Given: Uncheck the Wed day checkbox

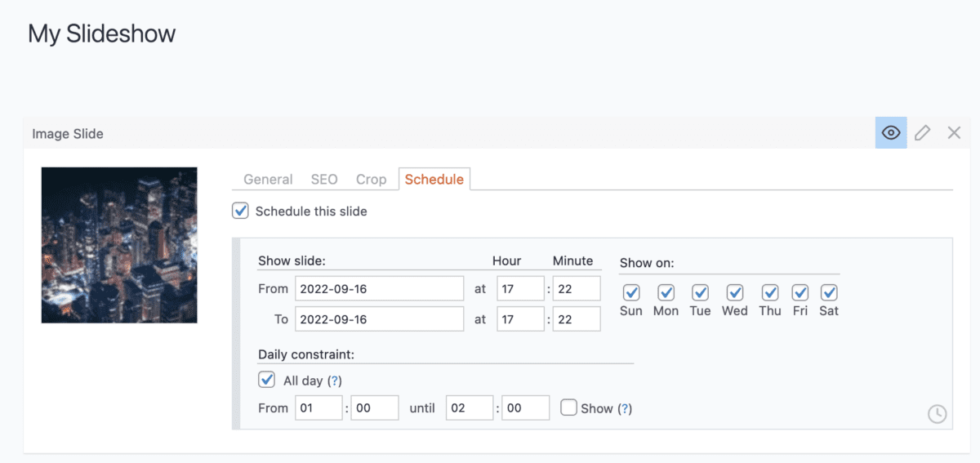Looking at the screenshot, I should click(734, 292).
